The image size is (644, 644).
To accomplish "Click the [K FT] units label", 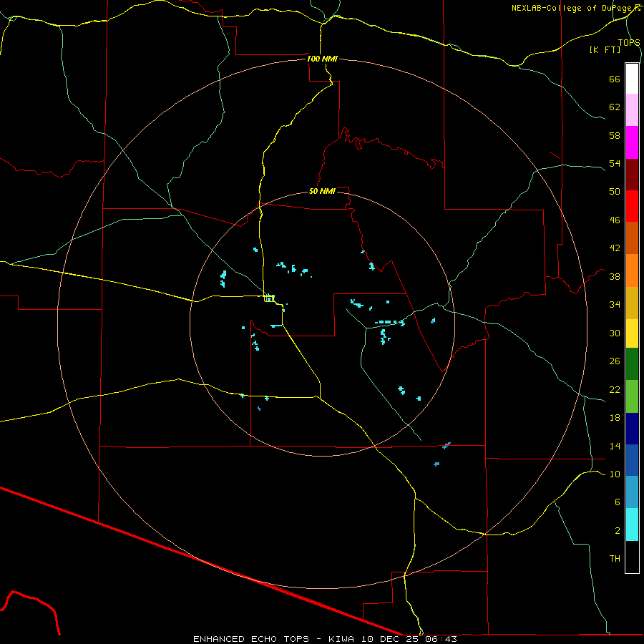I will click(x=605, y=49).
